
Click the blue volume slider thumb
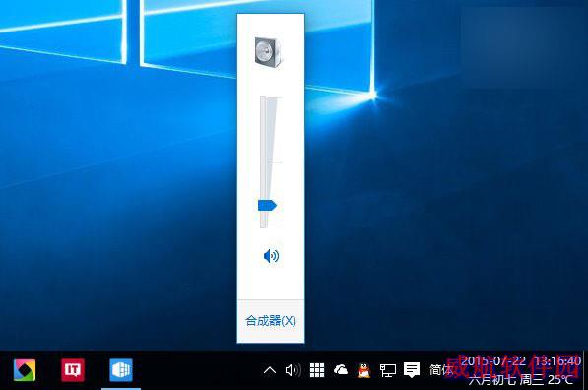(267, 206)
